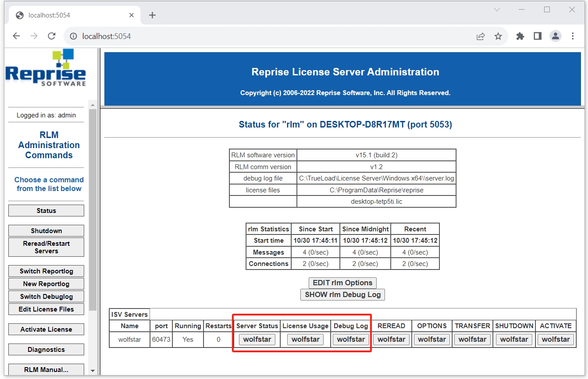This screenshot has height=379, width=588.
Task: Click the Status command button
Action: coord(46,211)
